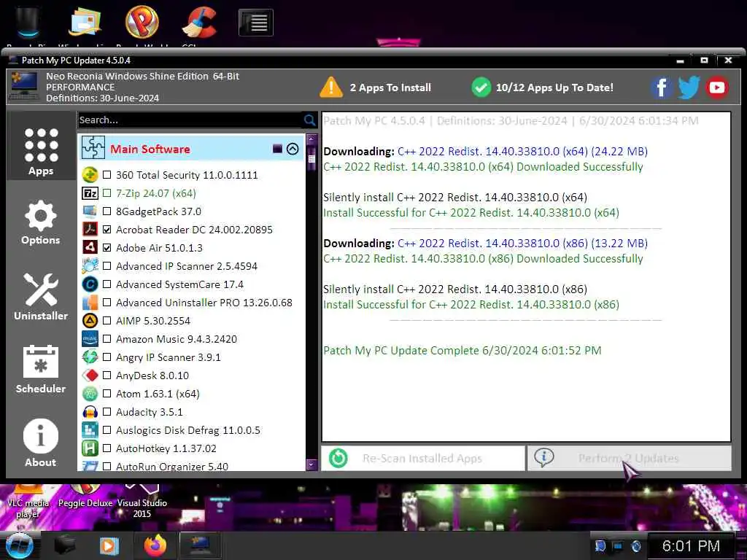The image size is (747, 560).
Task: Check the Advanced IP Scanner checkbox
Action: pos(107,265)
